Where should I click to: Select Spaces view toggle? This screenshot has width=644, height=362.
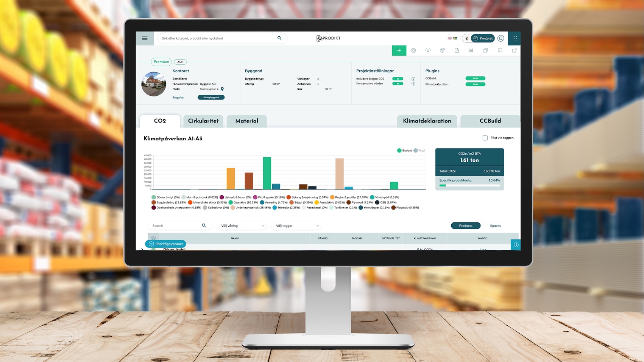point(495,226)
